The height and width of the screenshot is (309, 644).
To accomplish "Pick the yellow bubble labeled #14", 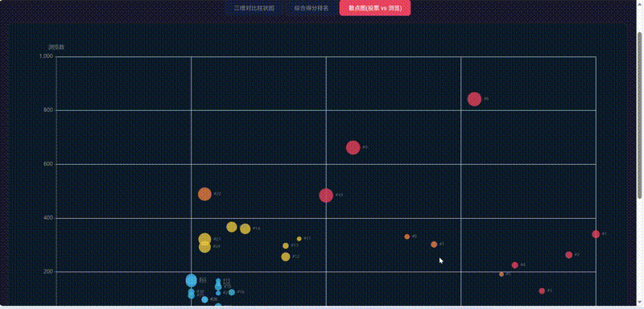I will coord(246,229).
